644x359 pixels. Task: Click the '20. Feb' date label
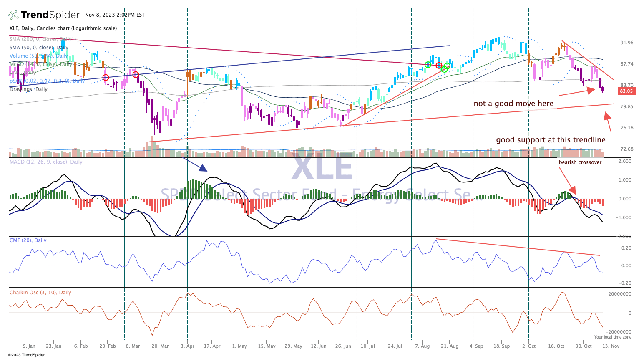108,346
